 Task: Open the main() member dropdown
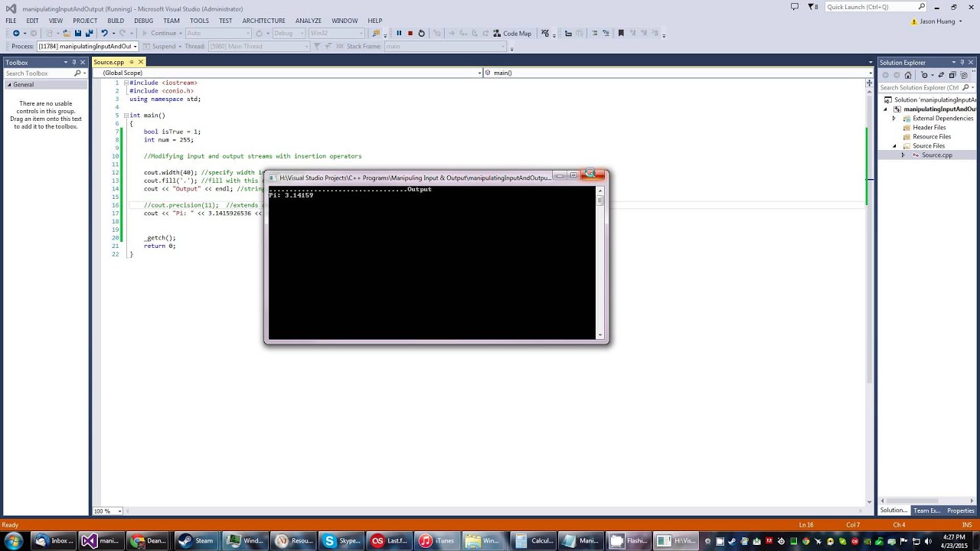[x=871, y=73]
